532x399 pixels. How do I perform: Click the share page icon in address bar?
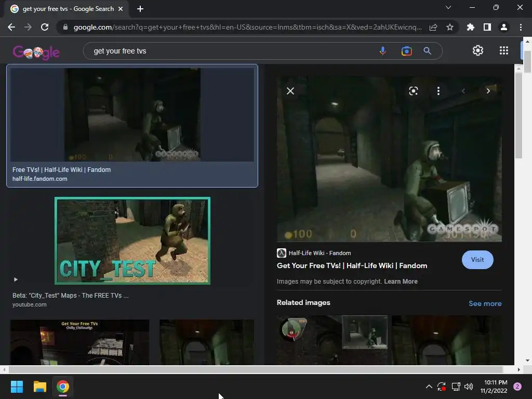433,27
